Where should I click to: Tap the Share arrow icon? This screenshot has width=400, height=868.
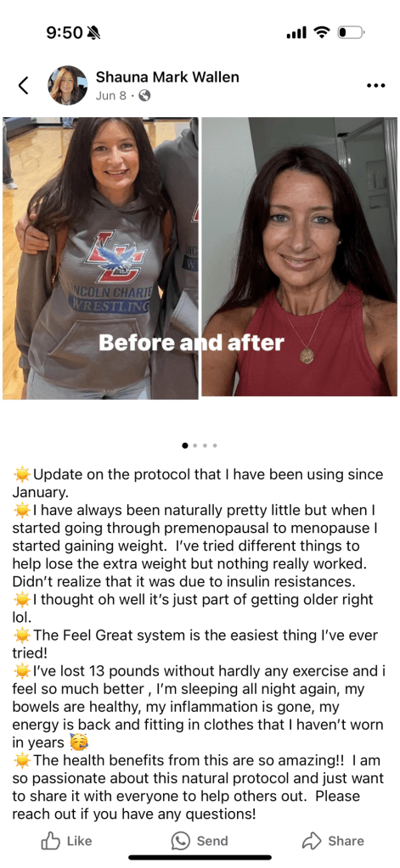point(312,841)
